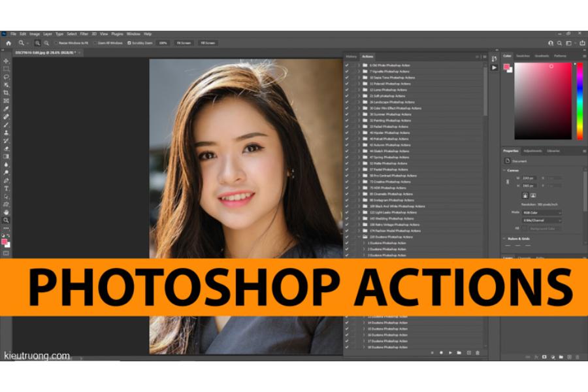Select the Zoom tool in the toolbox
Viewport: 588px width, 392px height.
(6, 220)
